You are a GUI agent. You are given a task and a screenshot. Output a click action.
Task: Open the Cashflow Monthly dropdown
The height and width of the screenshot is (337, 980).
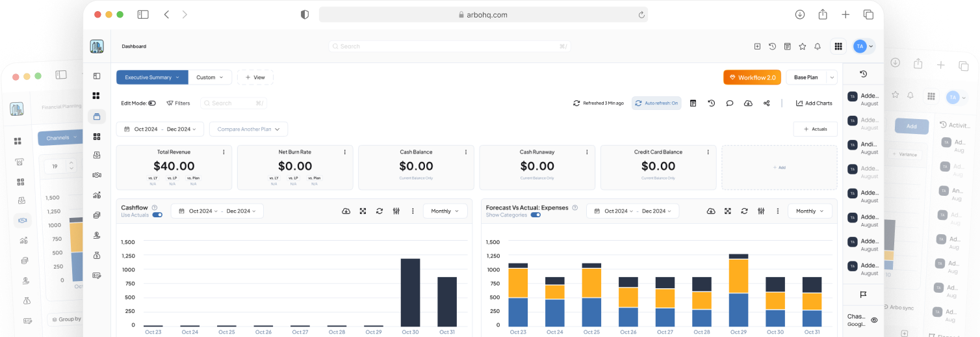pos(445,211)
